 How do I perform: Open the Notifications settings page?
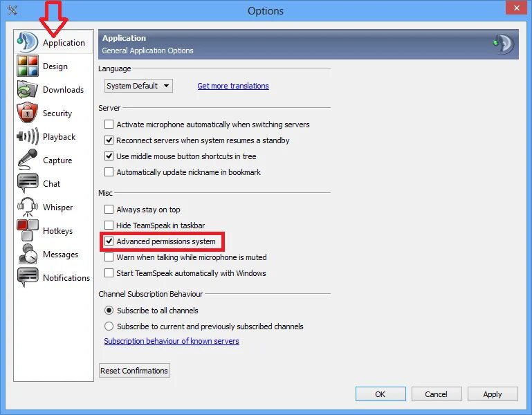click(x=53, y=277)
